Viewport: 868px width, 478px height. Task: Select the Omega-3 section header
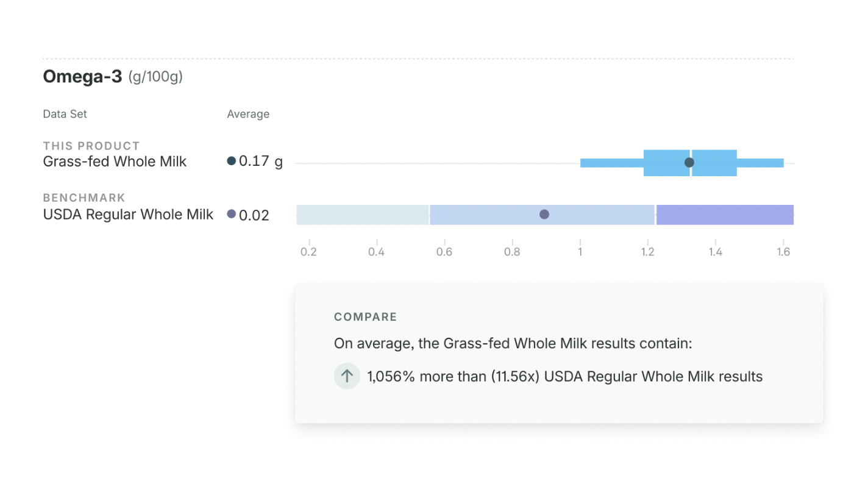coord(82,76)
